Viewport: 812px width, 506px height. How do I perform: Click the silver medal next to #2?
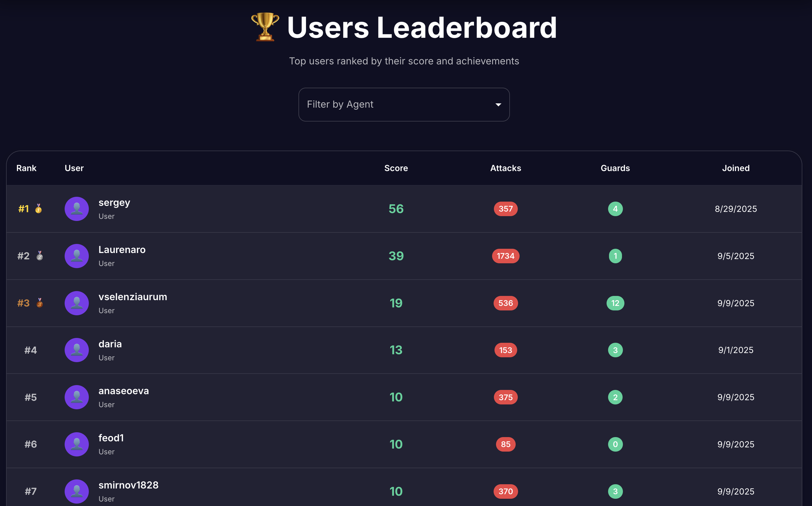[x=40, y=256]
